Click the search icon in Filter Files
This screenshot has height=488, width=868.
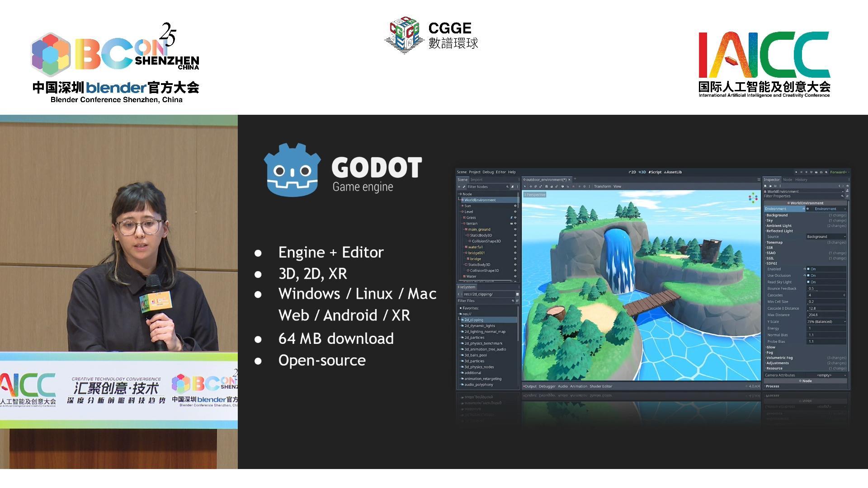point(513,301)
